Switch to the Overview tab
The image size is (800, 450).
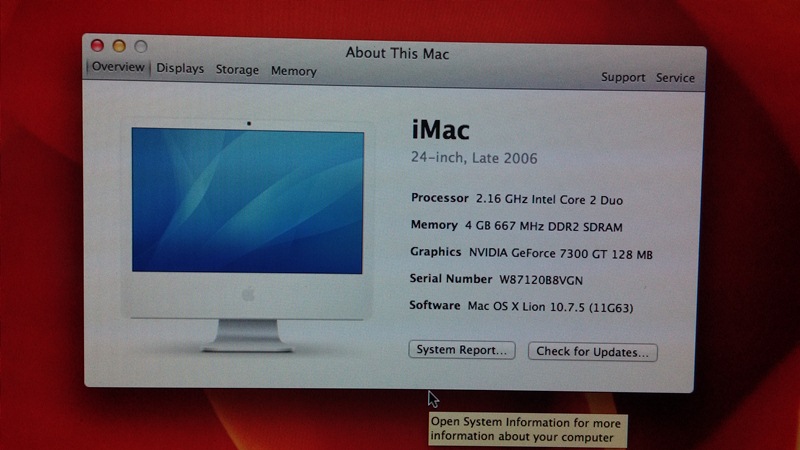click(x=118, y=67)
